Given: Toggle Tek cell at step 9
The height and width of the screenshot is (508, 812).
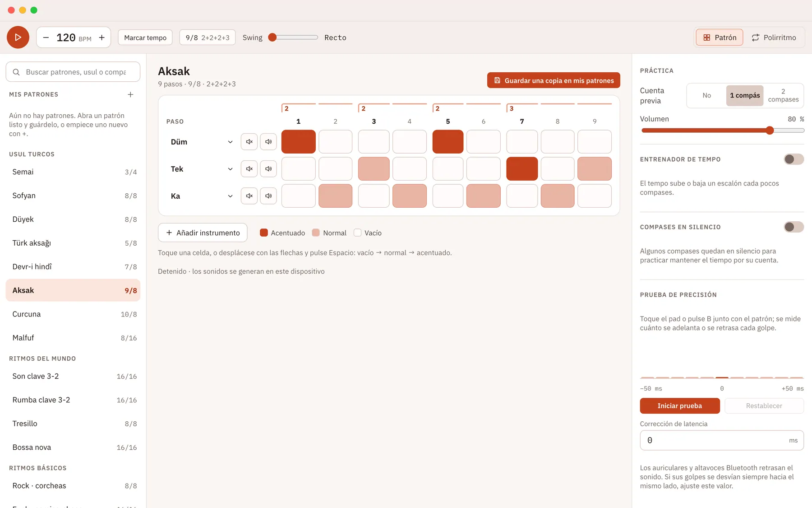Looking at the screenshot, I should (595, 169).
